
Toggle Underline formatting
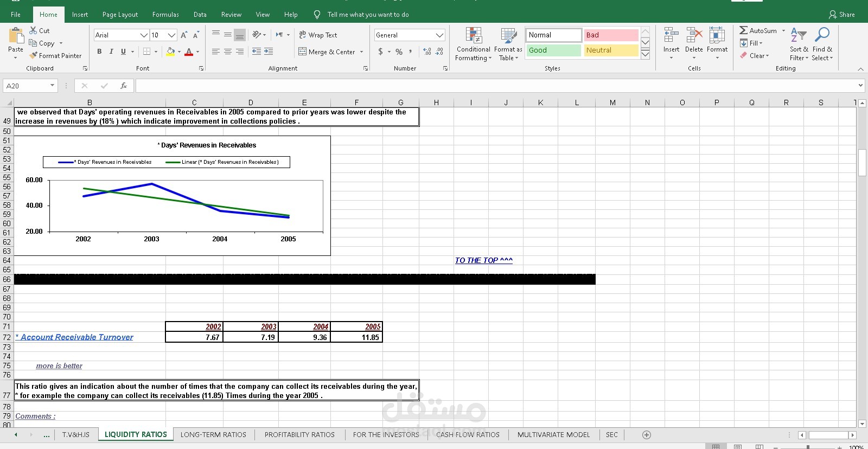123,52
